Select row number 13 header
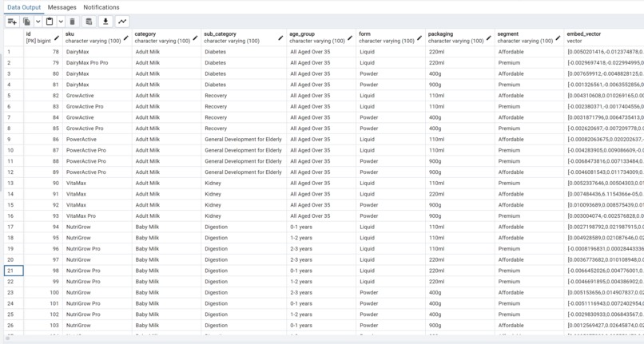Screen dimensions: 644x344 click(14, 183)
